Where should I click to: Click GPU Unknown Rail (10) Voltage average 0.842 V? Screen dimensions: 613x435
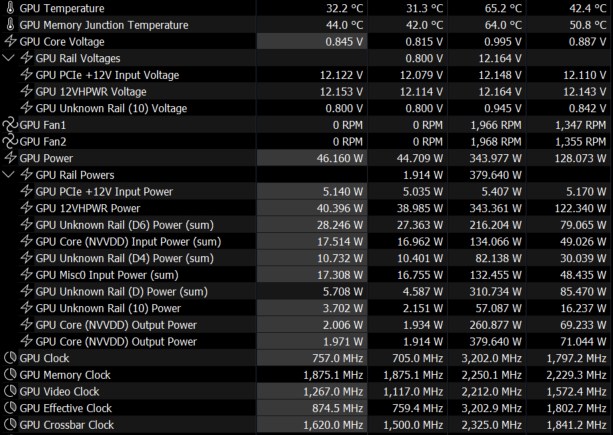coord(588,109)
